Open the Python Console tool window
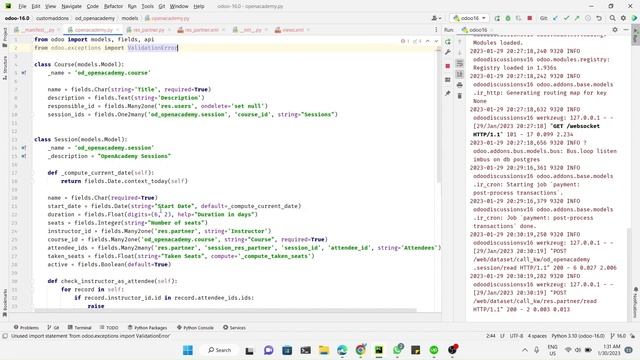The width and height of the screenshot is (640, 360). [195, 327]
